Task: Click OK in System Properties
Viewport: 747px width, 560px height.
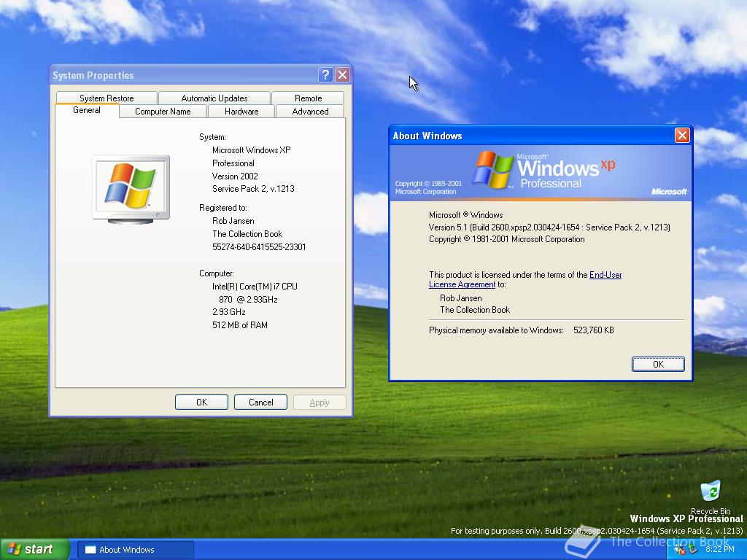Action: [x=201, y=402]
